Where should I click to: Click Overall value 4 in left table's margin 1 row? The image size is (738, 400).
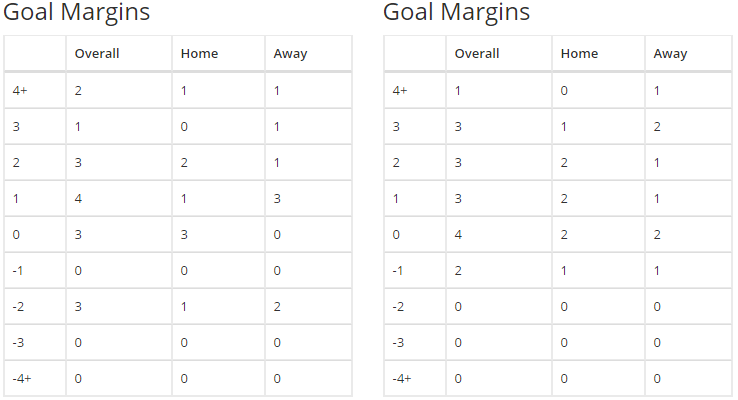[78, 199]
